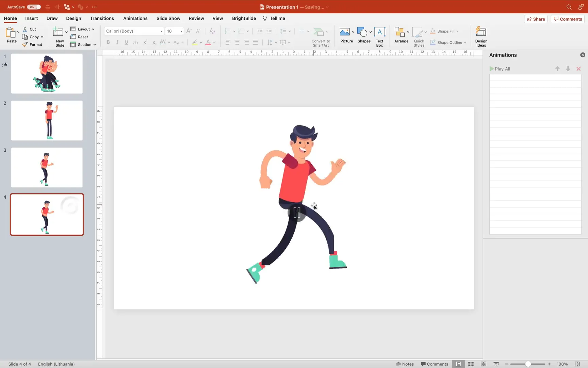Click the Convert to SmartArt icon

pos(318,32)
